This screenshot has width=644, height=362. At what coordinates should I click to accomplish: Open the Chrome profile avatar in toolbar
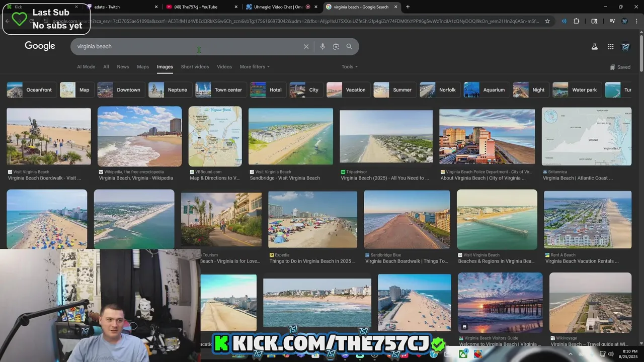pos(624,21)
